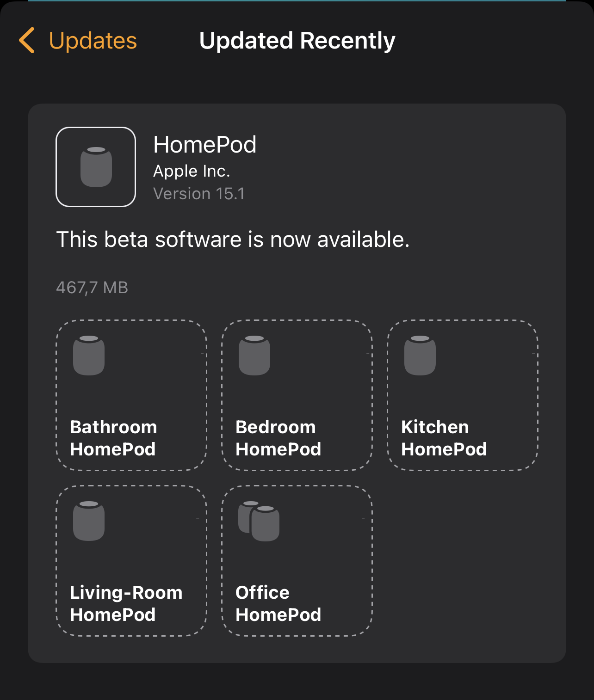Tap the Kitchen HomePod speaker icon
This screenshot has height=700, width=594.
click(420, 355)
